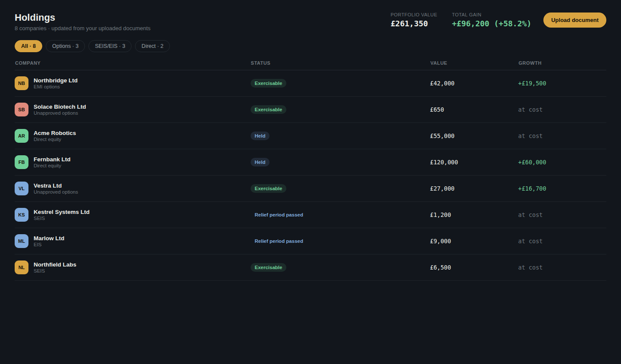621x364 pixels.
Task: Open Fernbank Ltd company name
Action: tap(52, 159)
